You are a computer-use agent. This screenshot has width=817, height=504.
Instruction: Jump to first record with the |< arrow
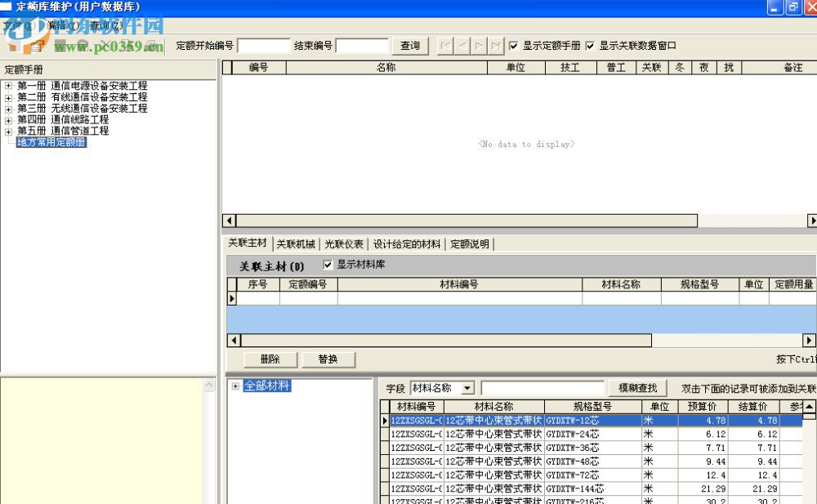tap(448, 46)
